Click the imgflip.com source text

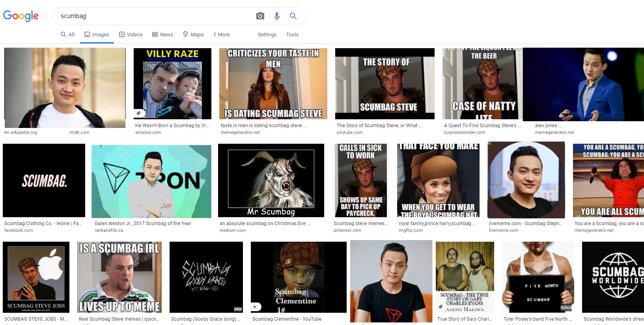411,230
